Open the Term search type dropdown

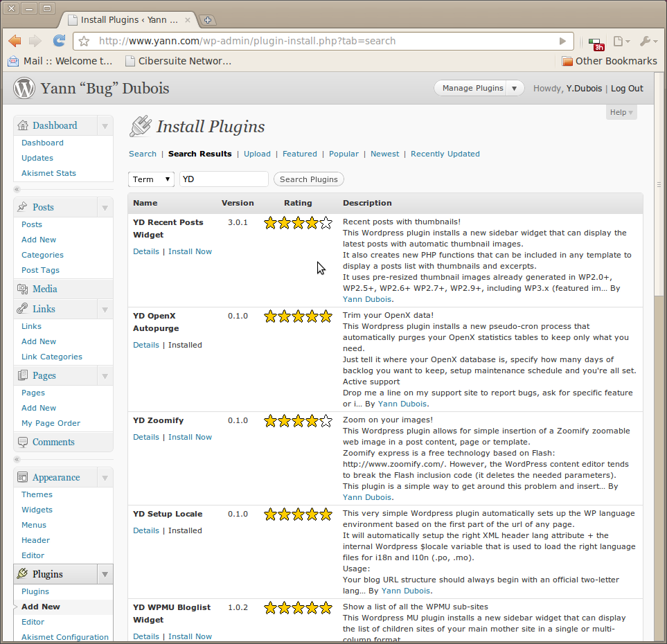151,179
